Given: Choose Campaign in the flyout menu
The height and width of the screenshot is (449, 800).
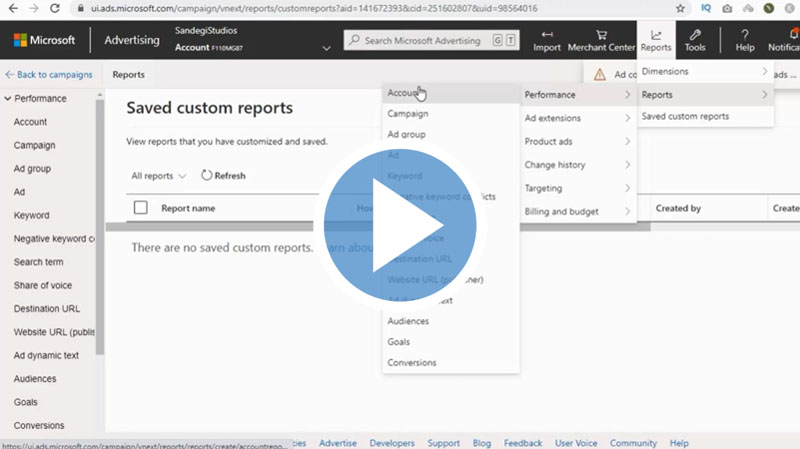Looking at the screenshot, I should 451,114.
